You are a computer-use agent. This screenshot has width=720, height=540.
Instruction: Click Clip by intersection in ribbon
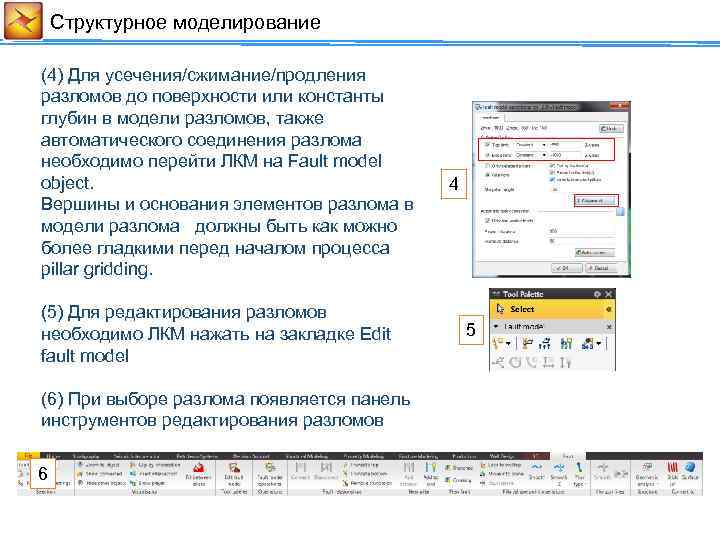155,465
